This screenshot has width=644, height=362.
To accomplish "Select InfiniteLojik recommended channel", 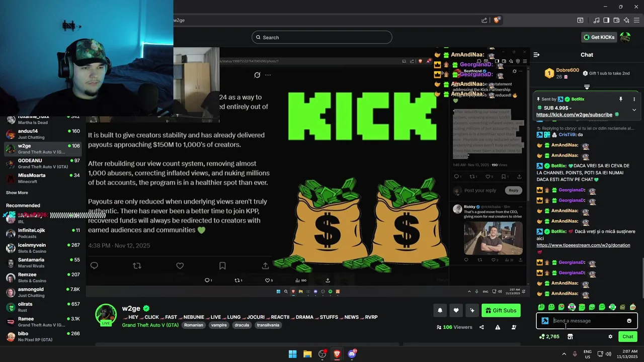I will point(43,233).
